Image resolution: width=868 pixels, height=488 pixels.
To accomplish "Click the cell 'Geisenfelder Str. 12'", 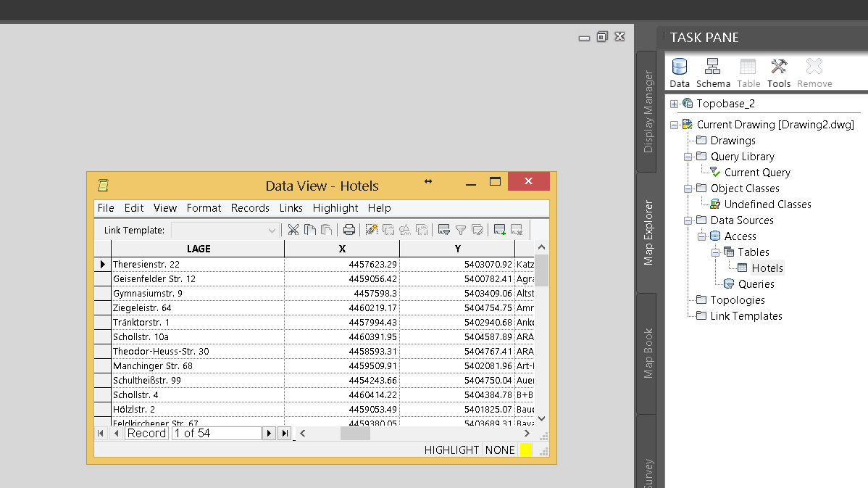I will (198, 278).
